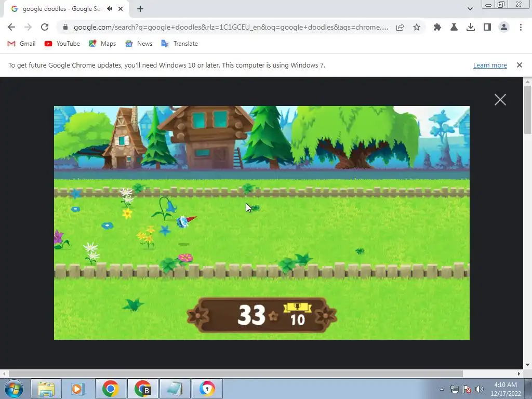Open the profile avatar menu

504,27
